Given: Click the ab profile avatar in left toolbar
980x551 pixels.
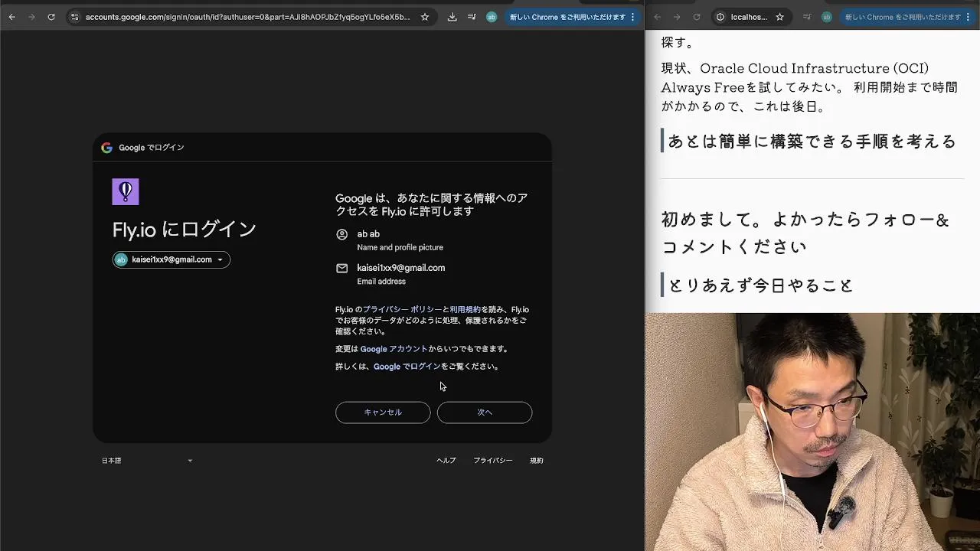Looking at the screenshot, I should (x=492, y=17).
